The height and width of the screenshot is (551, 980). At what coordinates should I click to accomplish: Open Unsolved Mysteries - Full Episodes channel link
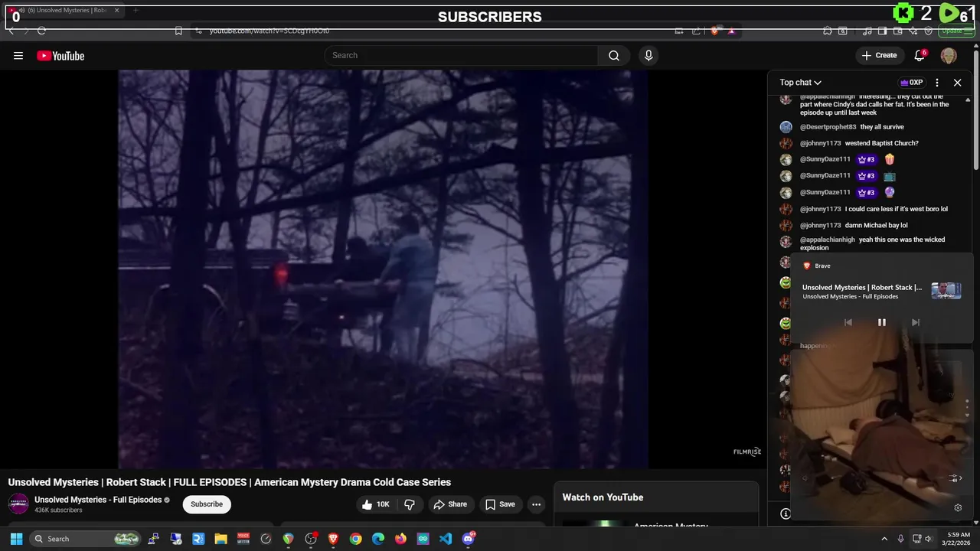click(98, 500)
